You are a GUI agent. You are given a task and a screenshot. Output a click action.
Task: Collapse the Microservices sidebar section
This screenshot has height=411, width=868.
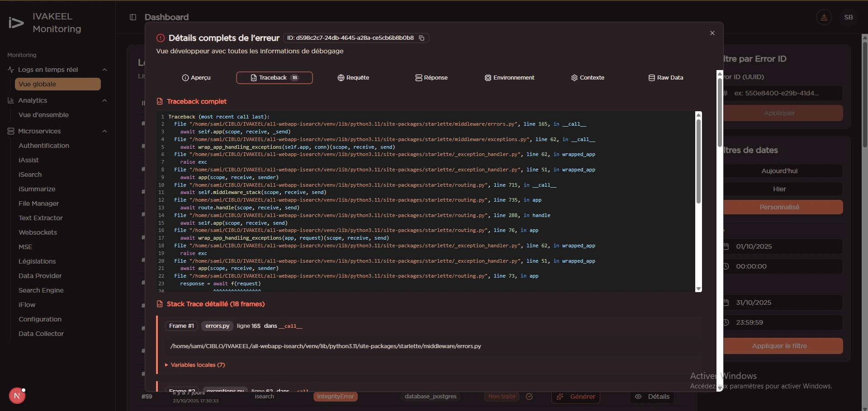[104, 131]
